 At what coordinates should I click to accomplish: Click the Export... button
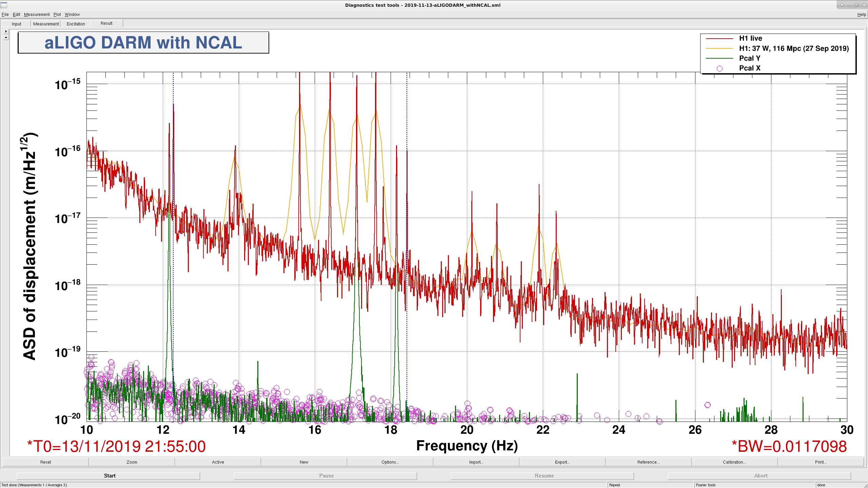(x=562, y=462)
